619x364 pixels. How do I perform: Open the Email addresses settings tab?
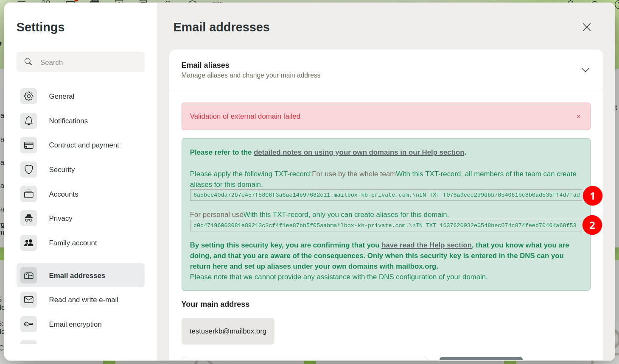(x=77, y=275)
